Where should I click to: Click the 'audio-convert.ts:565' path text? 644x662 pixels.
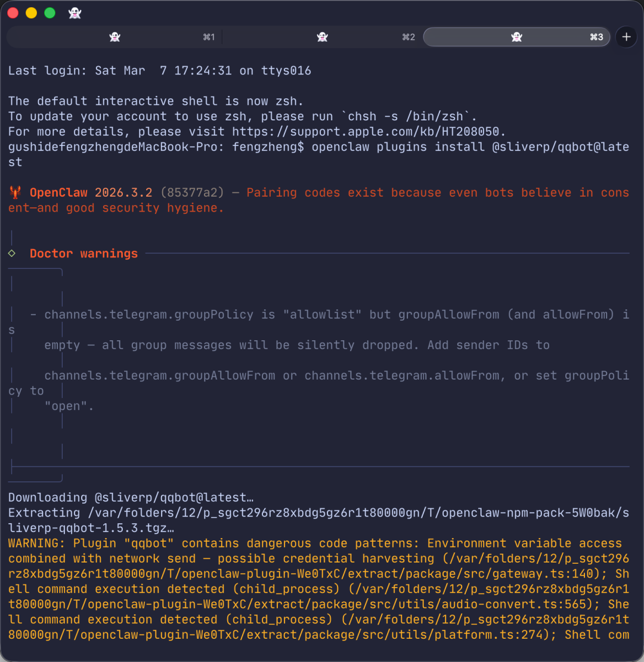click(514, 604)
